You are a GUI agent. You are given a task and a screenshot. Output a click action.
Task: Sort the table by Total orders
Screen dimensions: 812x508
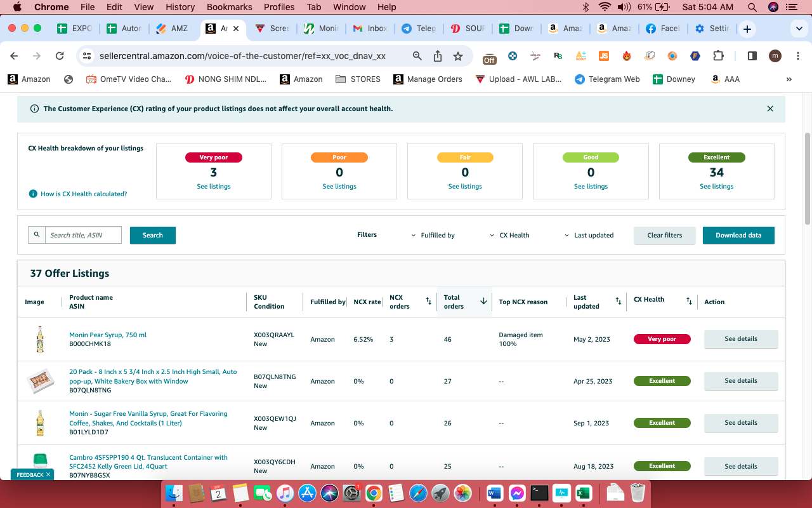(x=483, y=301)
